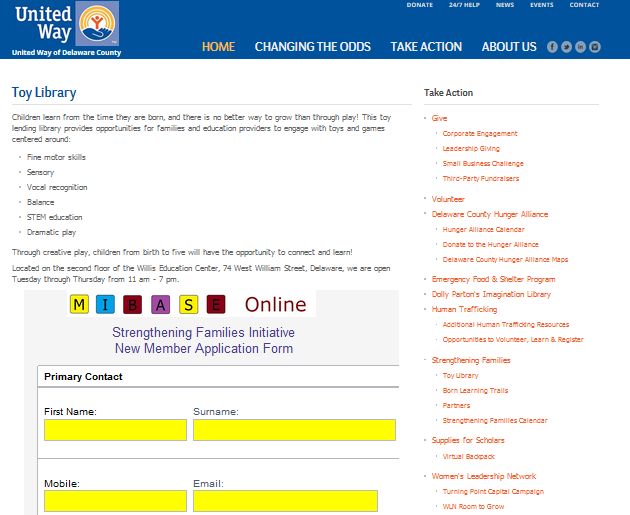This screenshot has height=515, width=630.
Task: Click the Take Action sidebar heading
Action: (x=448, y=93)
